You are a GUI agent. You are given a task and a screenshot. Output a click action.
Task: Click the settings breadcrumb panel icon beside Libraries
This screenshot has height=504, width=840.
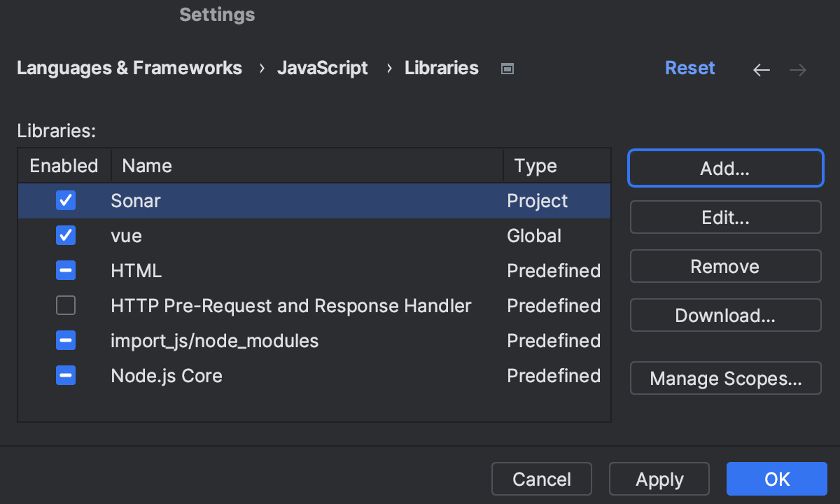507,68
